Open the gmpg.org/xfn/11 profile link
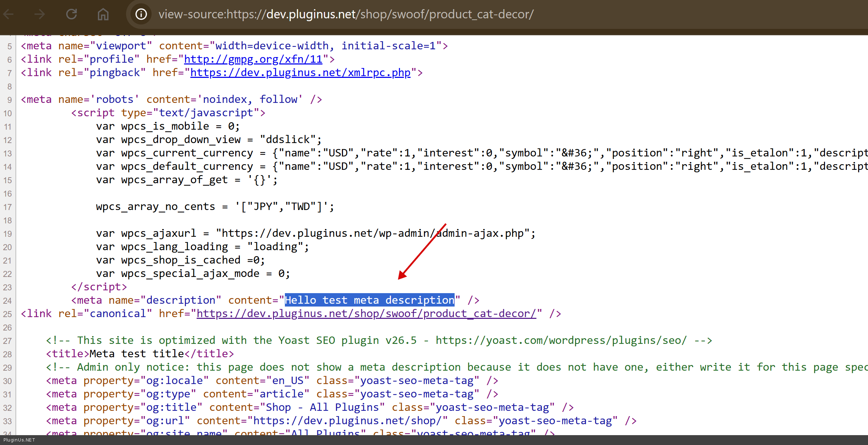 click(253, 59)
